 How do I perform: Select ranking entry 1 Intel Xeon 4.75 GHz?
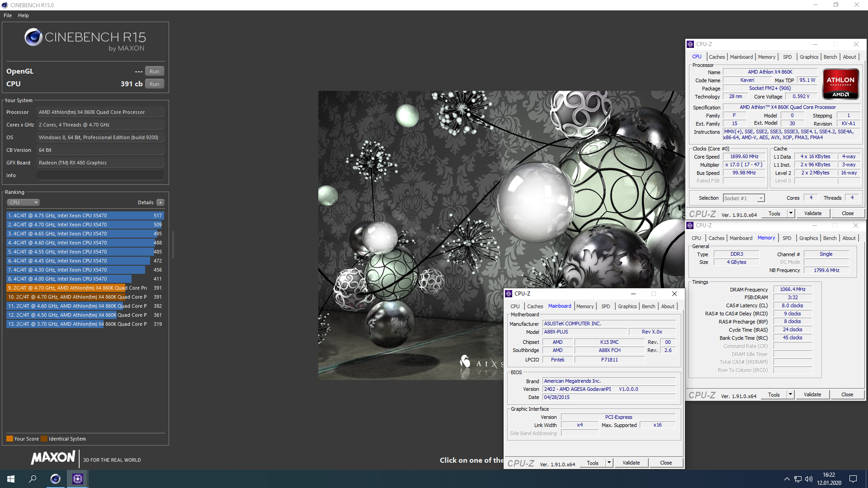pos(85,216)
